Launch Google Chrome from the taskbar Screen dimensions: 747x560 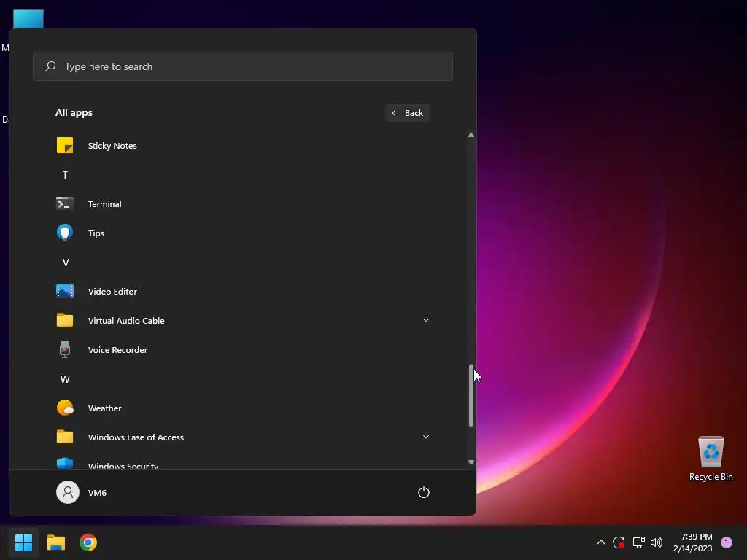point(88,542)
